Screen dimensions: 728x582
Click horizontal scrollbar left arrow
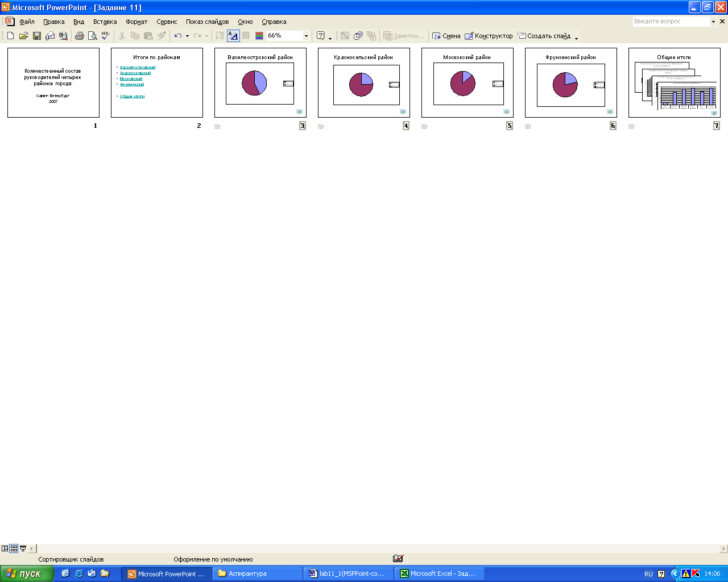32,548
